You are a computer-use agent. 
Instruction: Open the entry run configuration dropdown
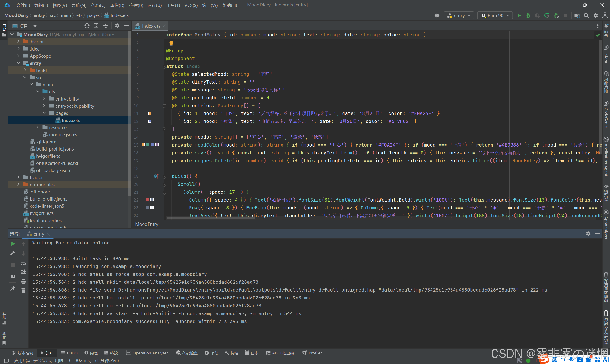(x=459, y=15)
